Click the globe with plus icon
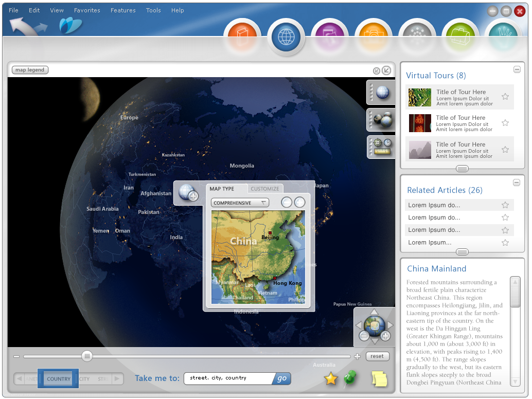532x399 pixels. coord(189,193)
